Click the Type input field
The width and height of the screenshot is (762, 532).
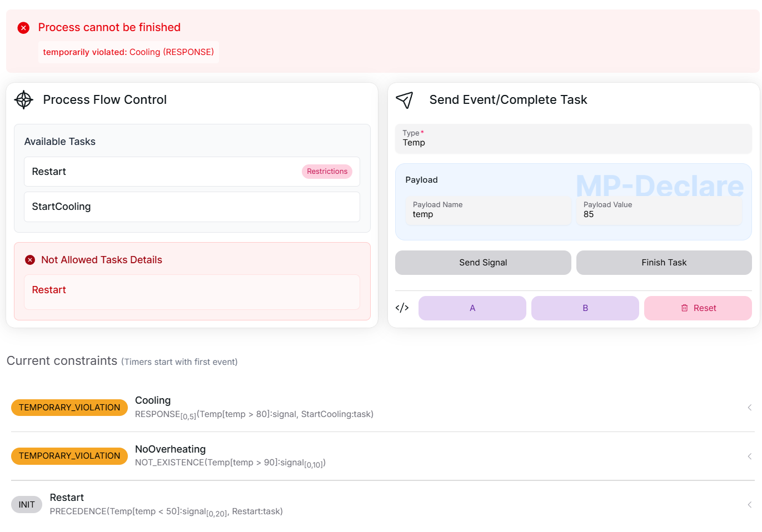(x=573, y=139)
